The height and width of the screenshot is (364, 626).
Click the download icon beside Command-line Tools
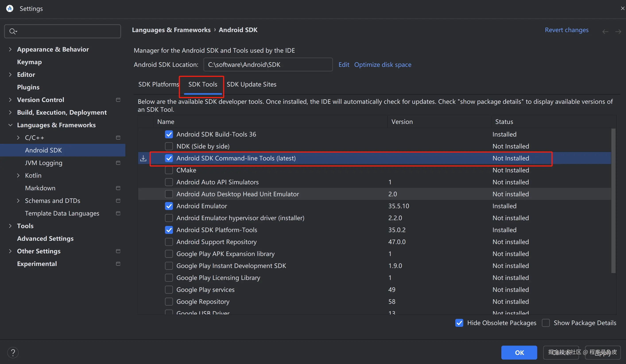[x=143, y=158]
